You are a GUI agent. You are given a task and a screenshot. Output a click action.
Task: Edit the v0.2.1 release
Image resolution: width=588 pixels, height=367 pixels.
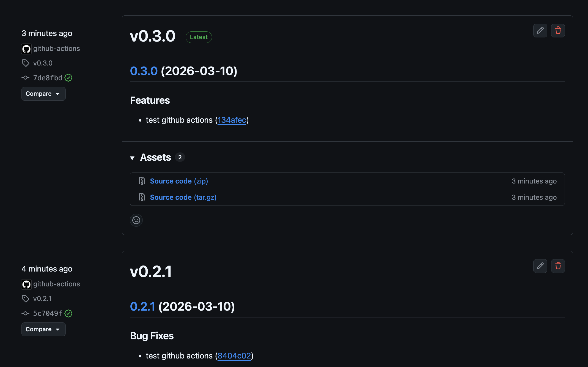pyautogui.click(x=540, y=266)
